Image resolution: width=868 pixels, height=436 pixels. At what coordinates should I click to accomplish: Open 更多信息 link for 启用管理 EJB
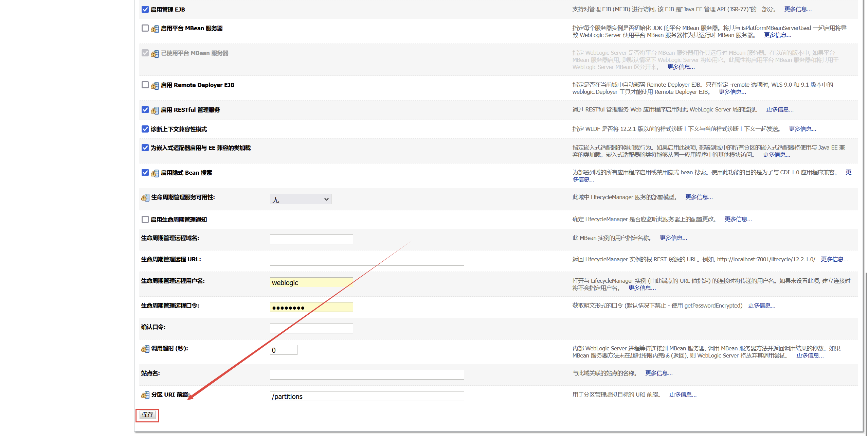798,9
